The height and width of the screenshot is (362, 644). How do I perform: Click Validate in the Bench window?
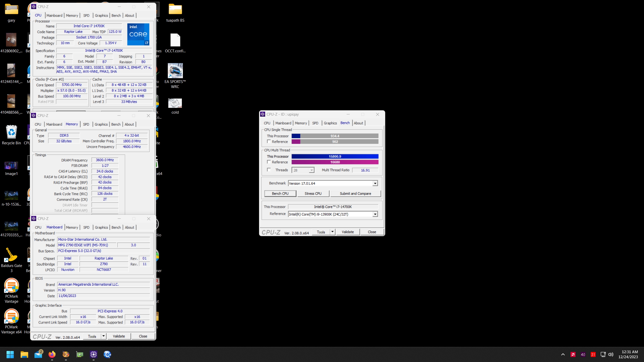[x=348, y=232]
